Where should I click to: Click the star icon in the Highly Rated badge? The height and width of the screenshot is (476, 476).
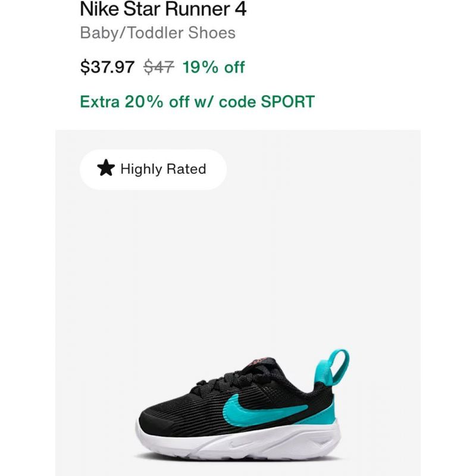pyautogui.click(x=106, y=168)
